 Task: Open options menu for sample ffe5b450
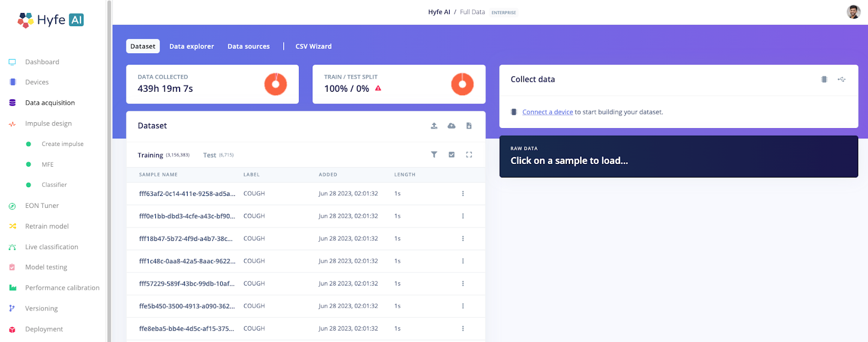pos(463,306)
